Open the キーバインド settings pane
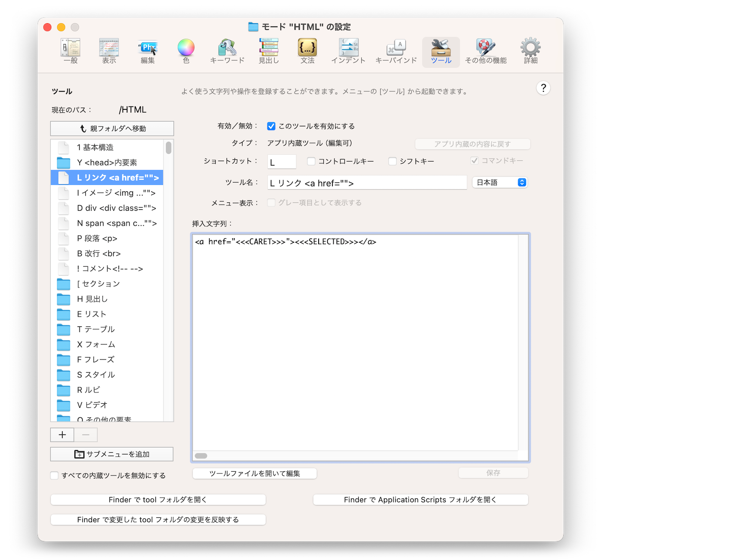732x560 pixels. click(396, 51)
